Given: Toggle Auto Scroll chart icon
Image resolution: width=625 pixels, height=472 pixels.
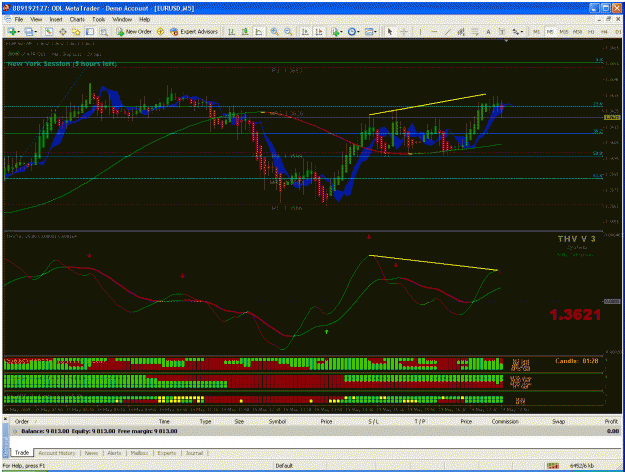Looking at the screenshot, I should [305, 31].
